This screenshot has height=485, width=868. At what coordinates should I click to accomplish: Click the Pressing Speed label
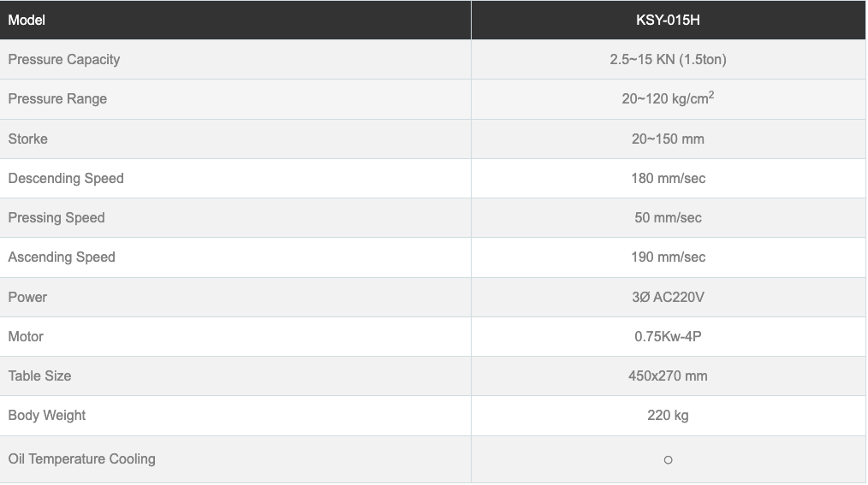point(56,217)
